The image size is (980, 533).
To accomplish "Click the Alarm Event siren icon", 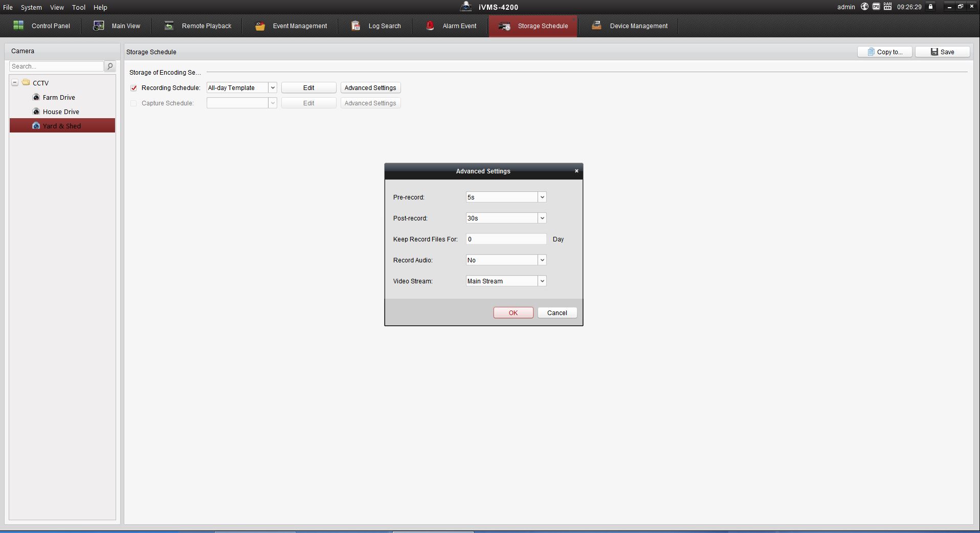I will (x=430, y=26).
